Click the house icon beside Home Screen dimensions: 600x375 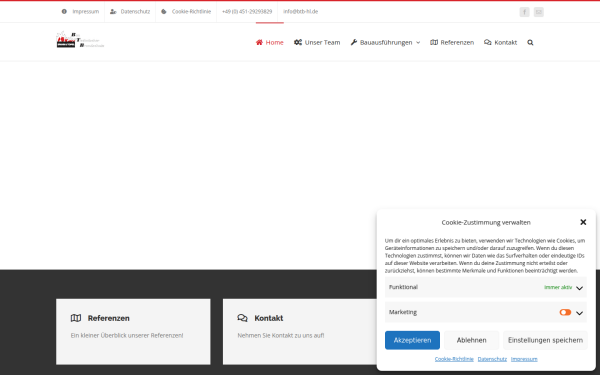pyautogui.click(x=259, y=42)
